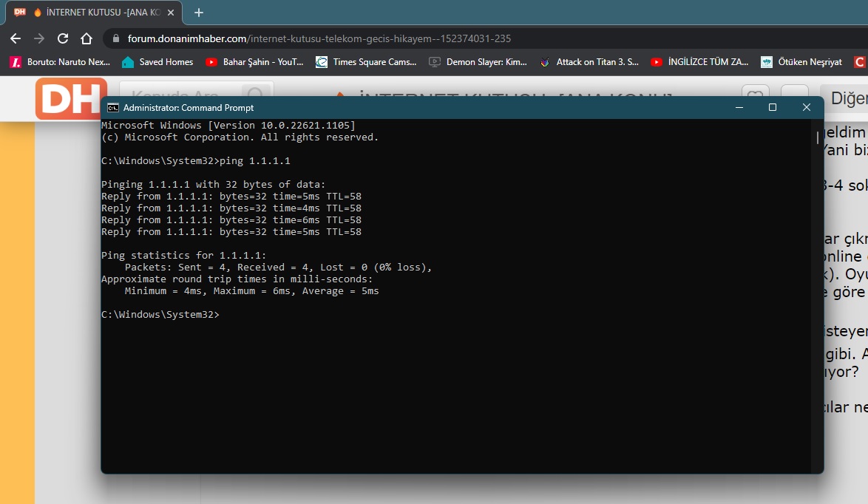Image resolution: width=868 pixels, height=504 pixels.
Task: Click the 'ping 1.1.1.1' command line
Action: 195,161
